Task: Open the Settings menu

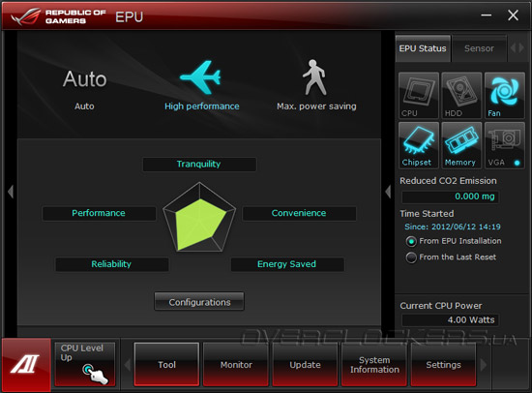Action: click(443, 364)
